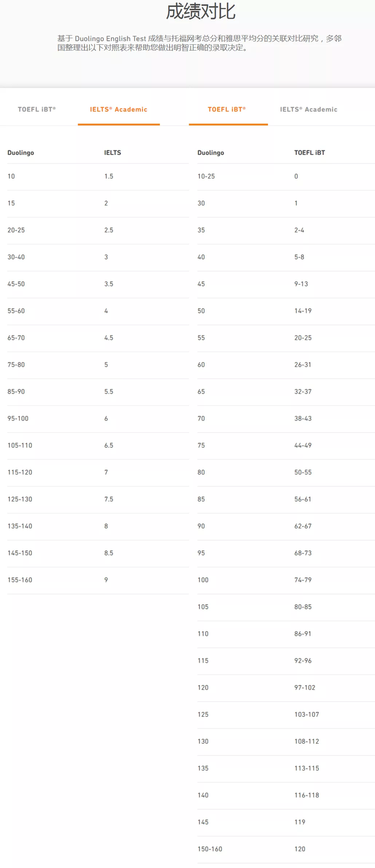Select the orange IELTS Academic tab
375x868 pixels.
click(119, 109)
